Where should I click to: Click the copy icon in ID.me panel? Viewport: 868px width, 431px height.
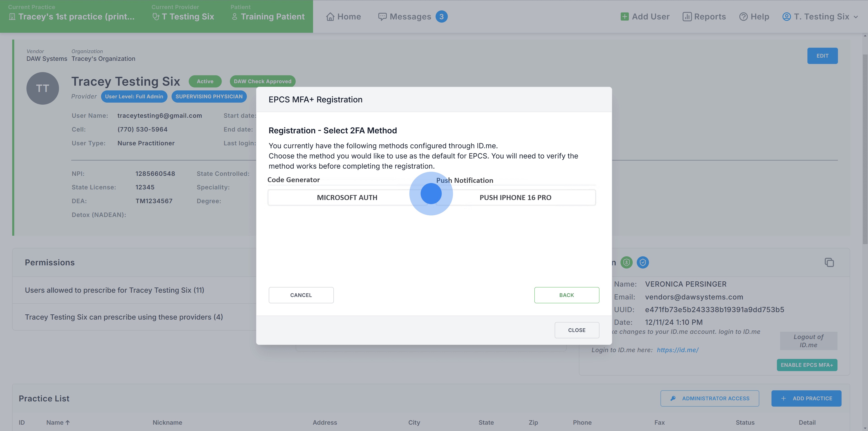point(829,262)
